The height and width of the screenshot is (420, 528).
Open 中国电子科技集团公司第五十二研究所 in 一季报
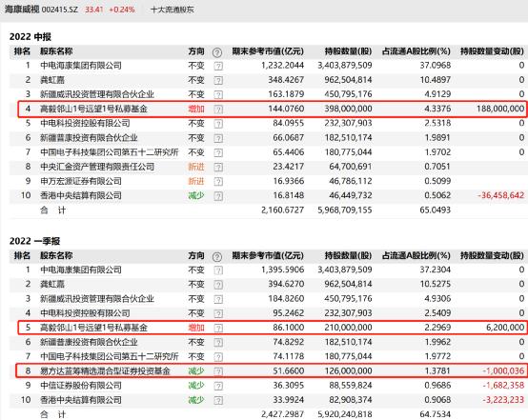110,356
